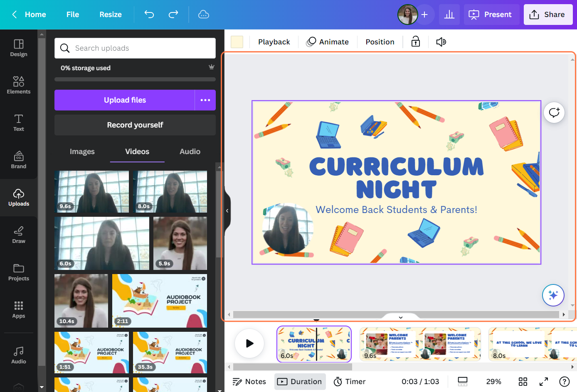Open the Animate option

(x=328, y=42)
